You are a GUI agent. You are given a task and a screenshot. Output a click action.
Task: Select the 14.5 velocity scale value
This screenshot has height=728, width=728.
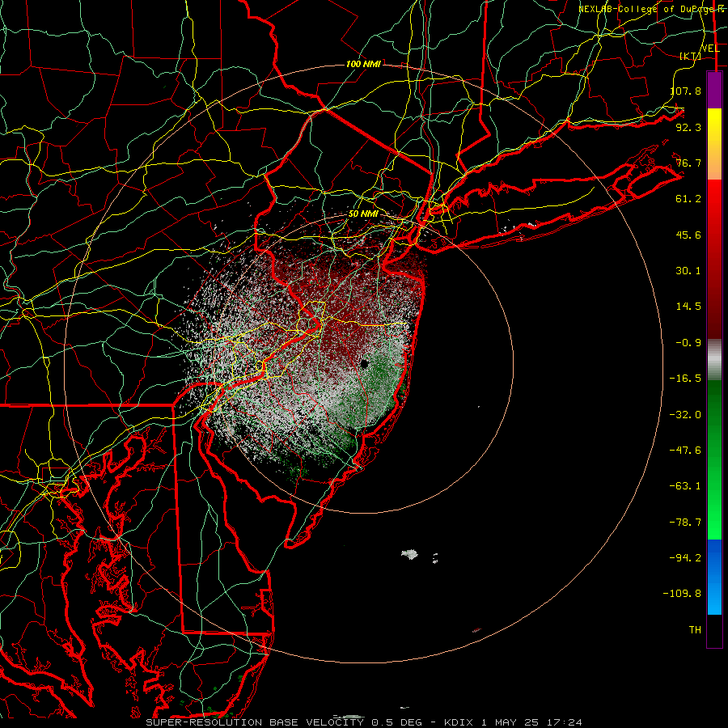688,307
